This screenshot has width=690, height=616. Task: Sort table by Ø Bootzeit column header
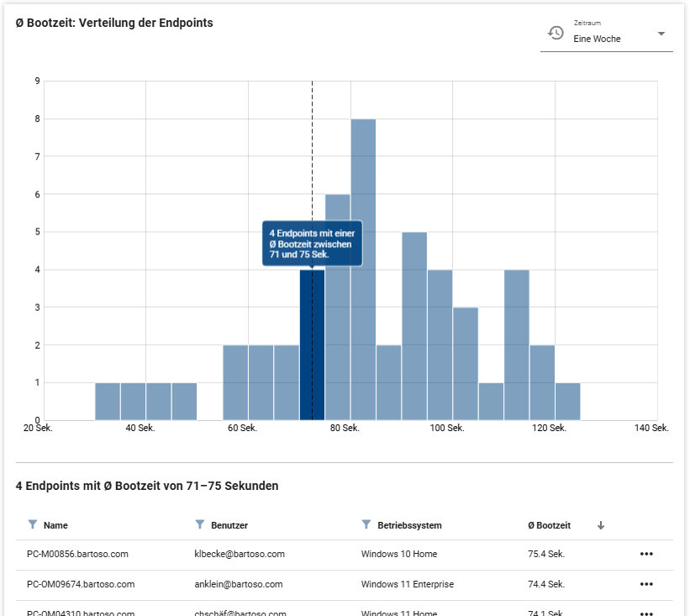549,525
